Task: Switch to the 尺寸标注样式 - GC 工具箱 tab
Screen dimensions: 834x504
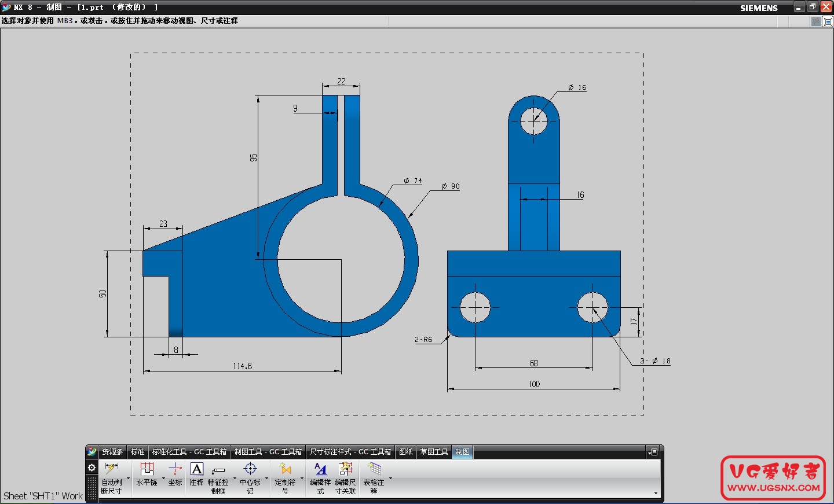Action: [350, 452]
